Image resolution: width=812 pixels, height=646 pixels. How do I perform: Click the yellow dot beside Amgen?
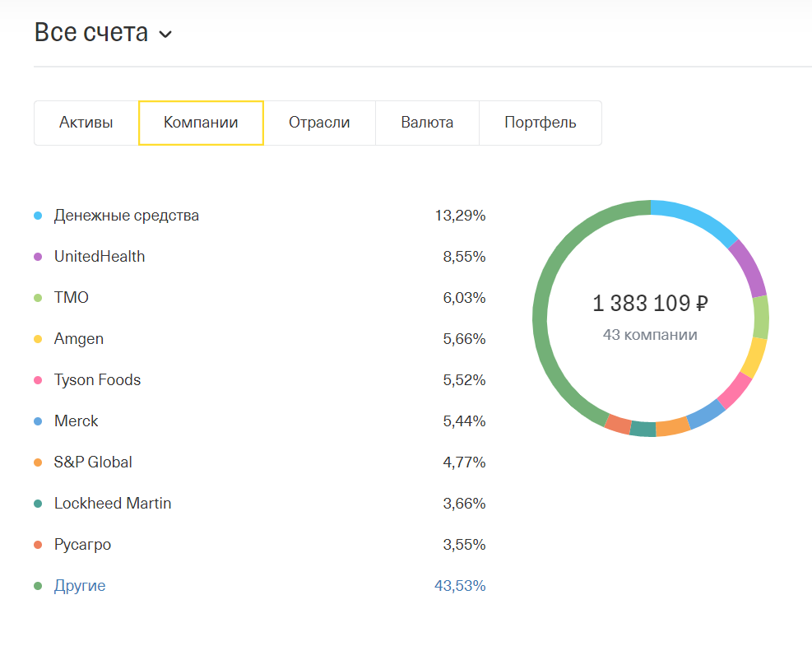[x=38, y=339]
